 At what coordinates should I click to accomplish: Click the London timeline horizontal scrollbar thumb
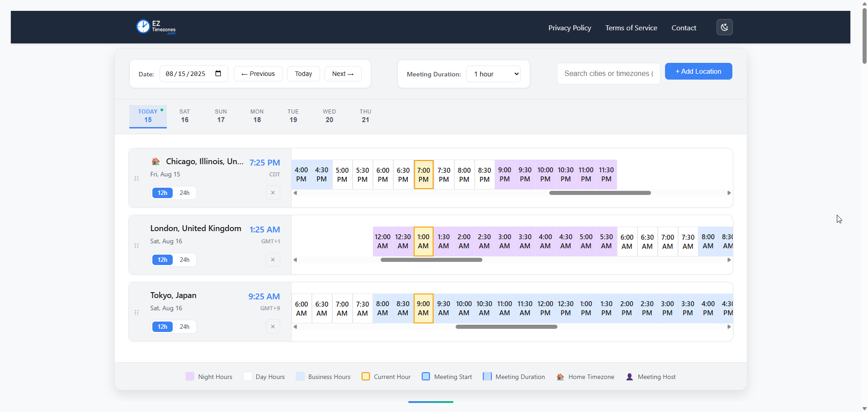[x=431, y=260]
